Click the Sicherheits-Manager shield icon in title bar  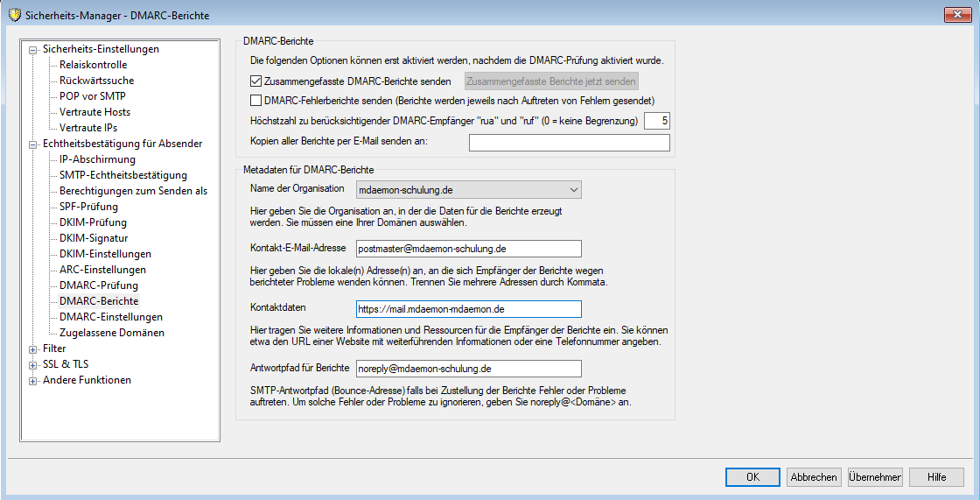click(13, 15)
